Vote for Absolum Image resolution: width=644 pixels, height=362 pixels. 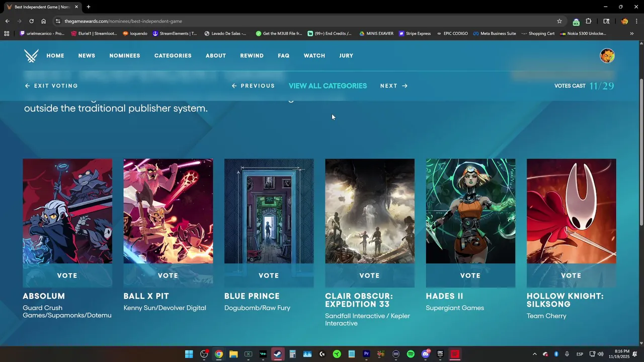[67, 276]
